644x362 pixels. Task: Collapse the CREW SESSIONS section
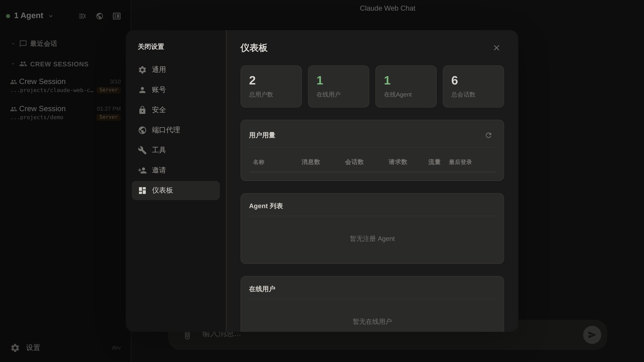click(x=13, y=64)
